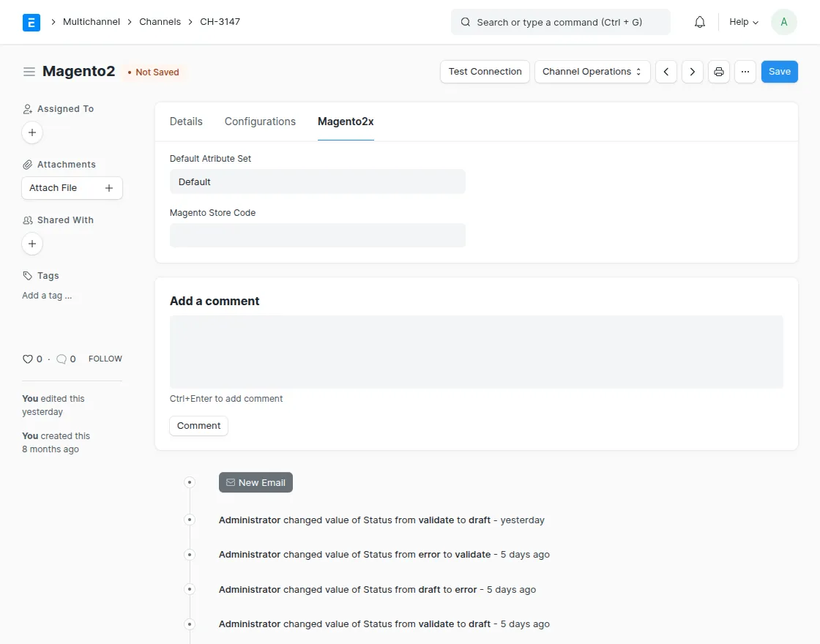Viewport: 820px width, 644px height.
Task: Click the Tags label
Action: point(48,275)
